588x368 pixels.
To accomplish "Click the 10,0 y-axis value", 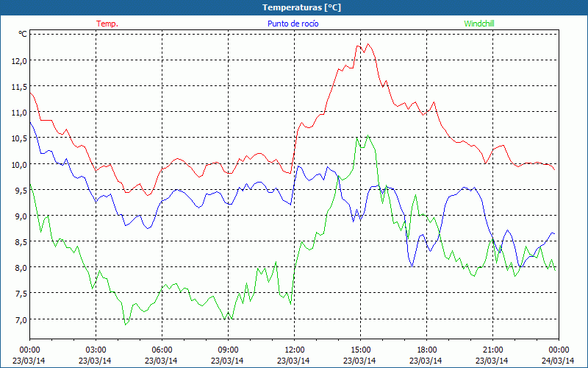I will (x=20, y=164).
